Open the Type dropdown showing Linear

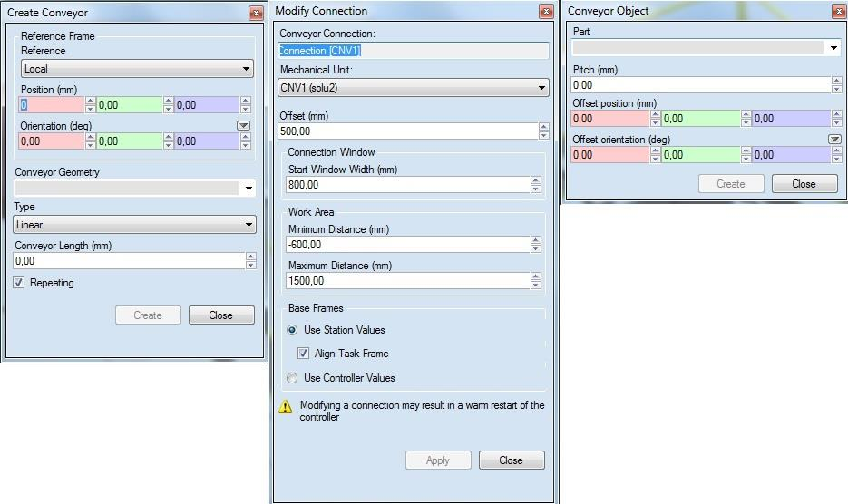point(134,225)
